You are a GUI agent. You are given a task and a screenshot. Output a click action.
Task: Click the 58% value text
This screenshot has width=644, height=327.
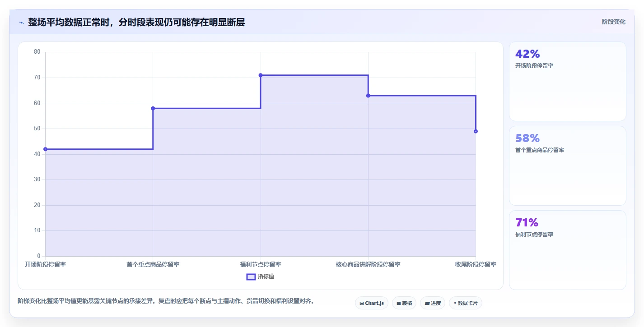click(x=527, y=138)
